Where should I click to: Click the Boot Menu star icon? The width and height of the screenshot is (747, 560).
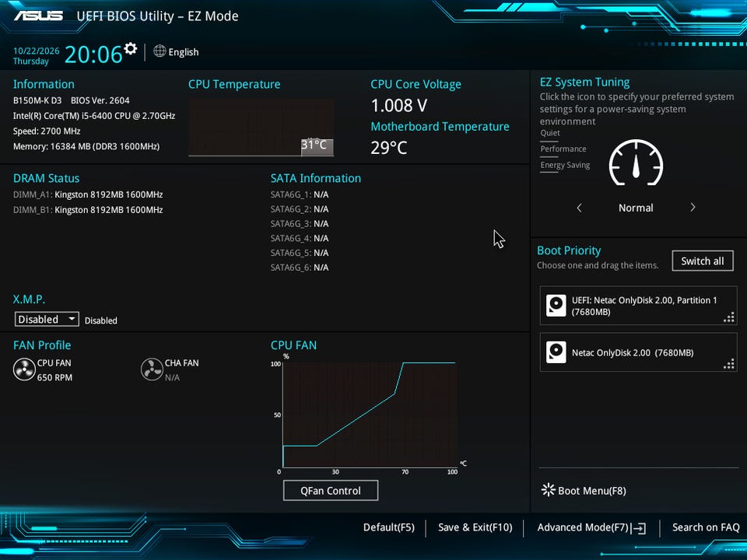click(549, 490)
